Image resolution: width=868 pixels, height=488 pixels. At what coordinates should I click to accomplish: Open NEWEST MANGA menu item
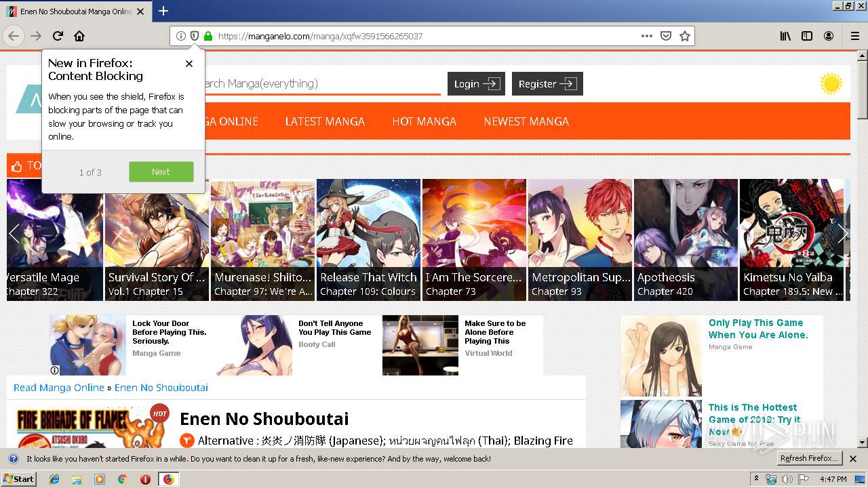(x=526, y=121)
